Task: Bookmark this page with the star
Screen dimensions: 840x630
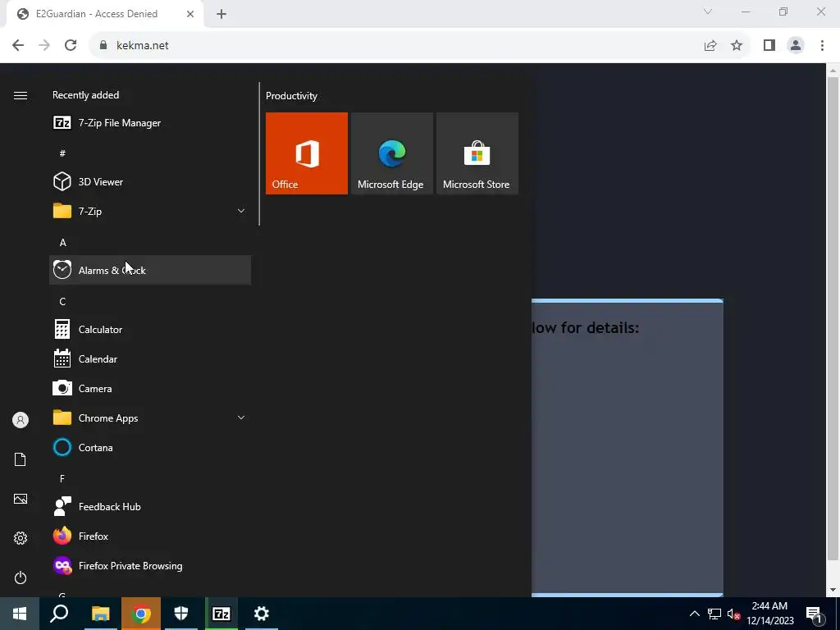Action: [737, 46]
